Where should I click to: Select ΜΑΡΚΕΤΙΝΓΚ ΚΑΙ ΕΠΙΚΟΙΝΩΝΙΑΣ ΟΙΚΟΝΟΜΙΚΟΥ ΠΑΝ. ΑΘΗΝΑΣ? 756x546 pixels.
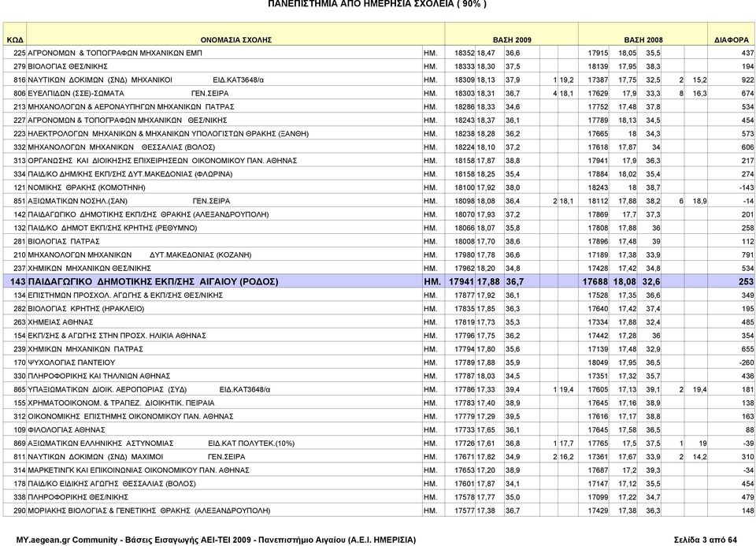tap(139, 471)
